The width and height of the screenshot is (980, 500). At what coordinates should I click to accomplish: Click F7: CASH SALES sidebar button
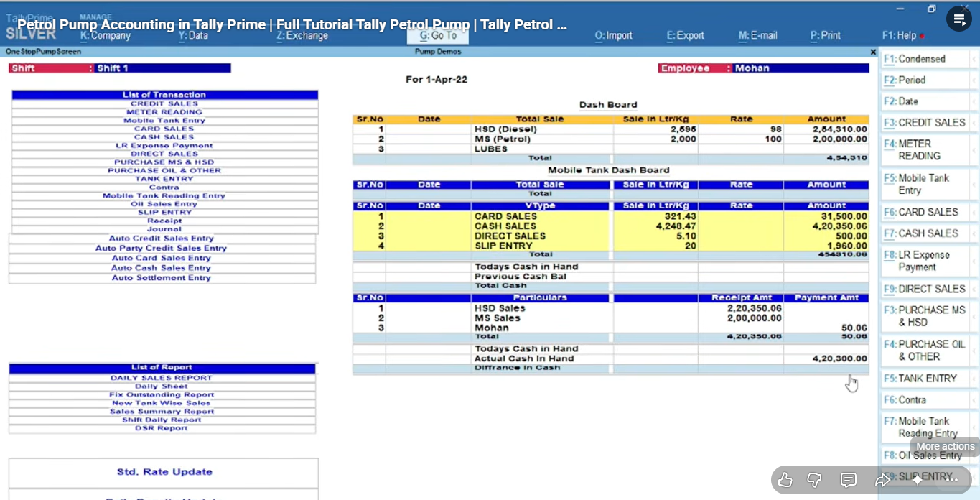pyautogui.click(x=926, y=233)
